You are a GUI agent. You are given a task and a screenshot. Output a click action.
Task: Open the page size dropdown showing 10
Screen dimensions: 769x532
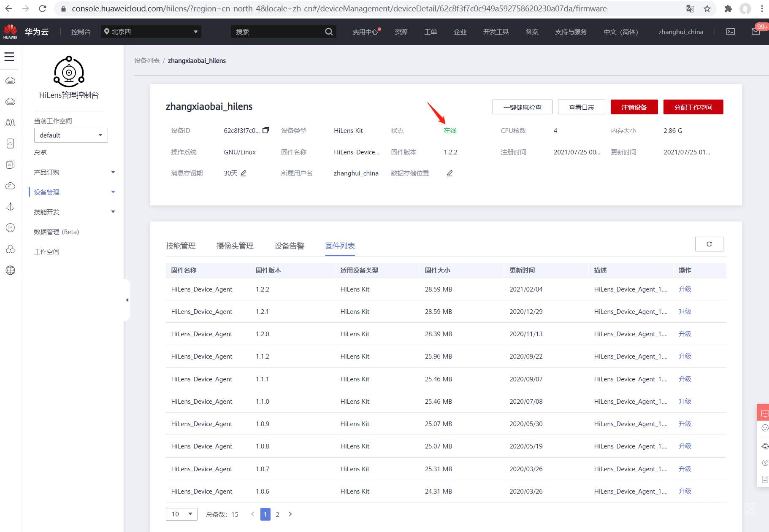(181, 514)
